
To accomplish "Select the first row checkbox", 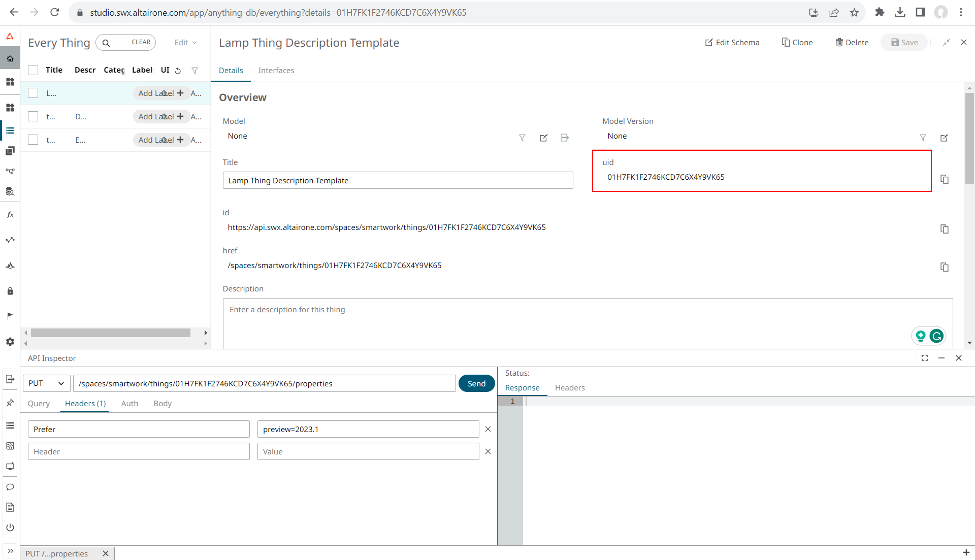I will point(33,93).
